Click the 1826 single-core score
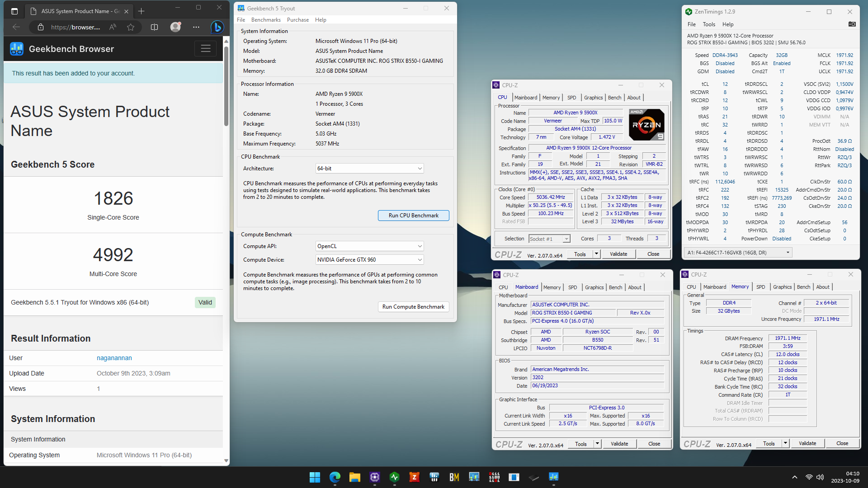 (113, 198)
